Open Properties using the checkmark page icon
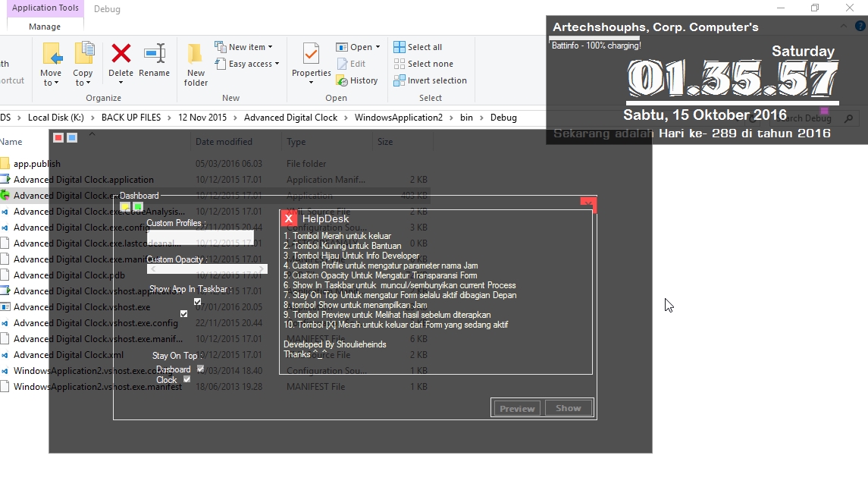Viewport: 868px width, 490px height. pyautogui.click(x=311, y=54)
